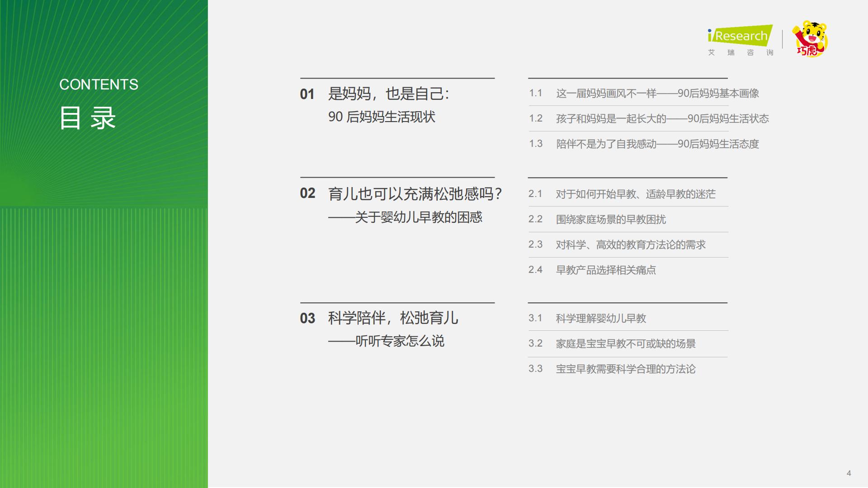Click subtitle 听听专家怎么说

pos(386,341)
